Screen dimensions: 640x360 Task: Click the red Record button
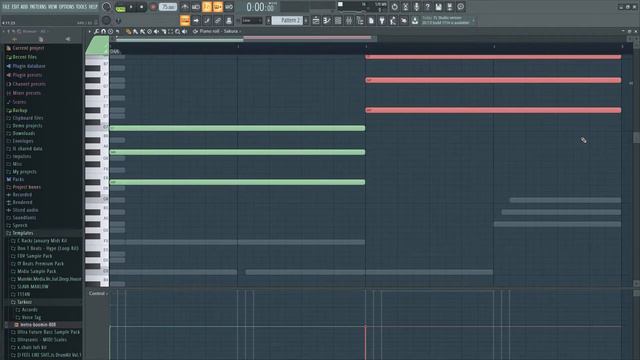(x=153, y=7)
